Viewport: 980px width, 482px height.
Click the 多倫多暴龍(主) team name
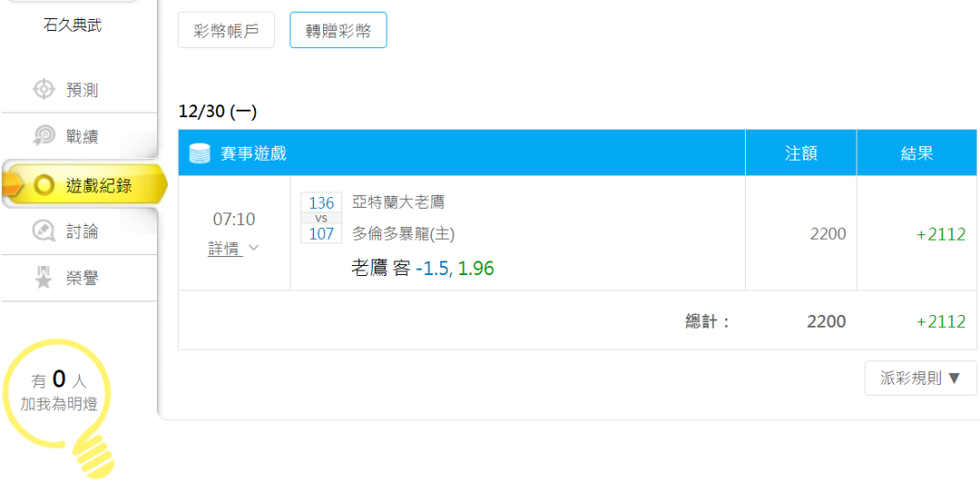coord(403,233)
